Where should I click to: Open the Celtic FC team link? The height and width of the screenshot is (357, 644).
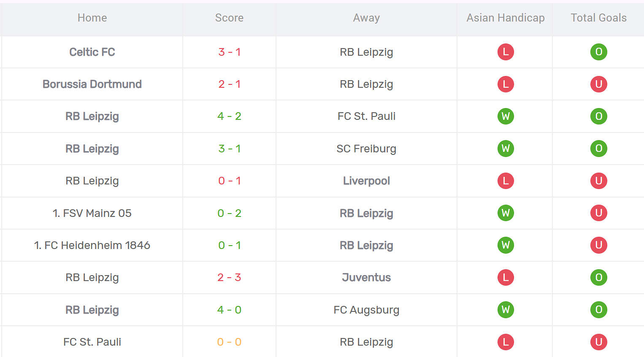(92, 52)
